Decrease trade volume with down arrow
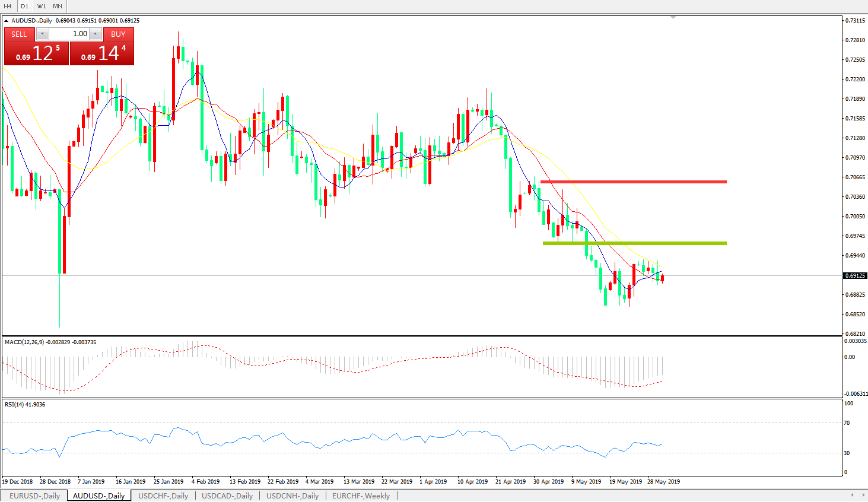The image size is (868, 502). tap(42, 34)
